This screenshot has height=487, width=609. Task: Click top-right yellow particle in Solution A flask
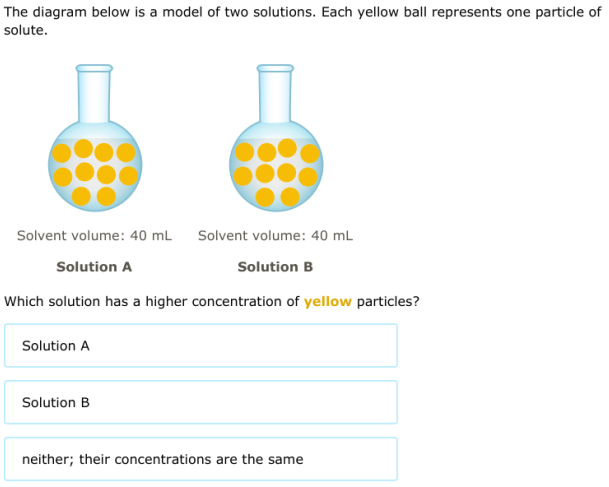pos(126,154)
